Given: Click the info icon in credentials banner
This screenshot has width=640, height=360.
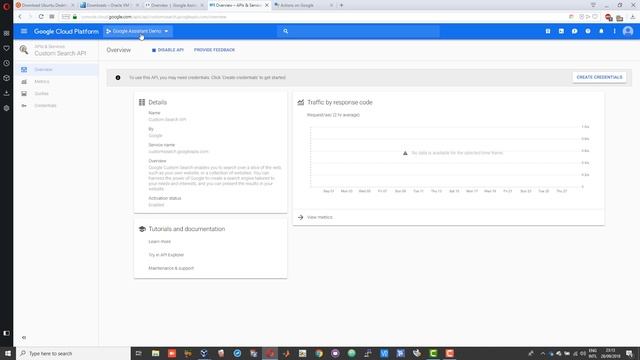Looking at the screenshot, I should [x=118, y=78].
